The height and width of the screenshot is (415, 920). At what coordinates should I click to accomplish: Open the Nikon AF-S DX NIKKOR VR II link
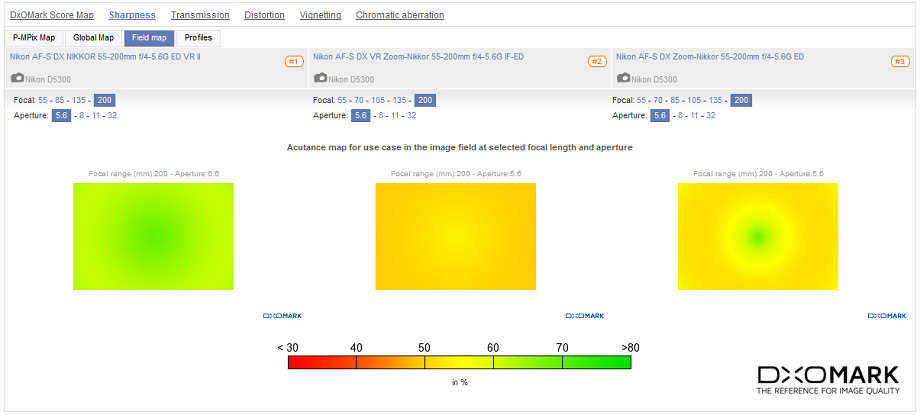pyautogui.click(x=105, y=56)
